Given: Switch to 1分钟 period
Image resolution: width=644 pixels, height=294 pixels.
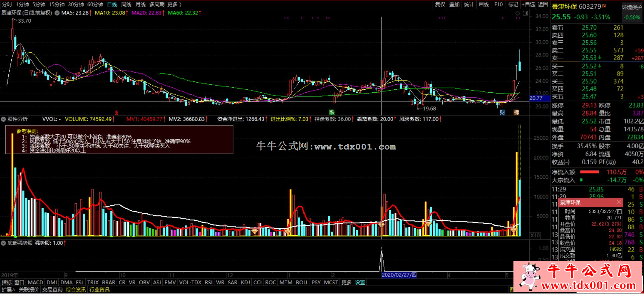Looking at the screenshot, I should (22, 4).
